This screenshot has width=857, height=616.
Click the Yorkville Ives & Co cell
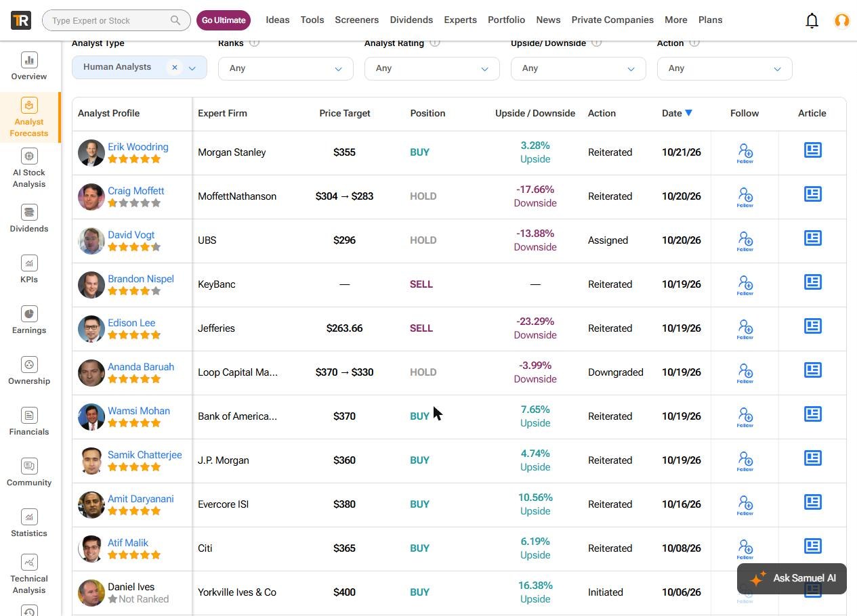click(x=237, y=592)
